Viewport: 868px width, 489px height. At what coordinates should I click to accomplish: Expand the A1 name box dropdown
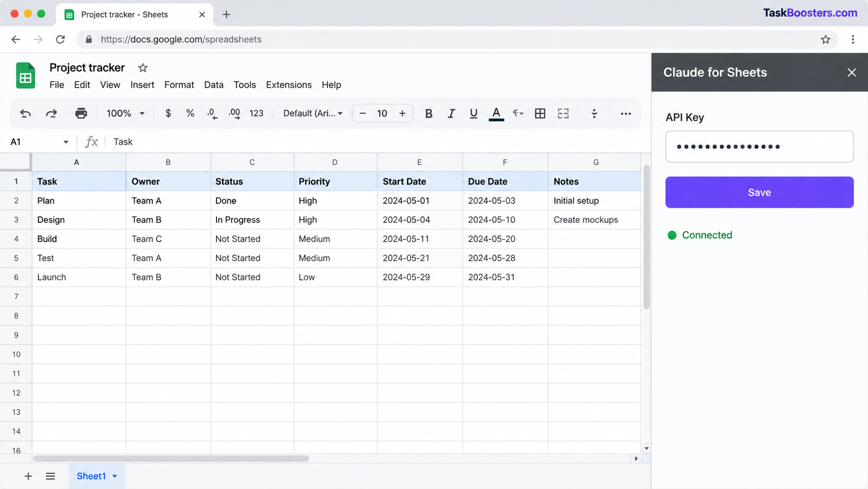pos(66,142)
